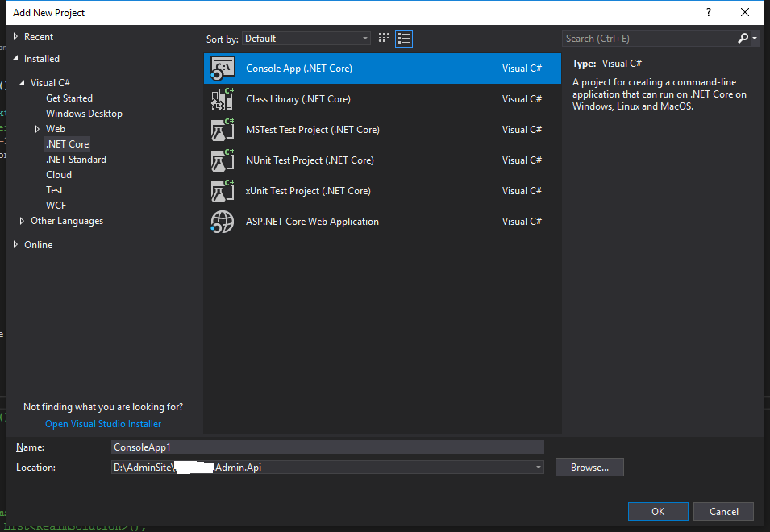Click the Browse... button
The height and width of the screenshot is (532, 770).
(x=589, y=468)
